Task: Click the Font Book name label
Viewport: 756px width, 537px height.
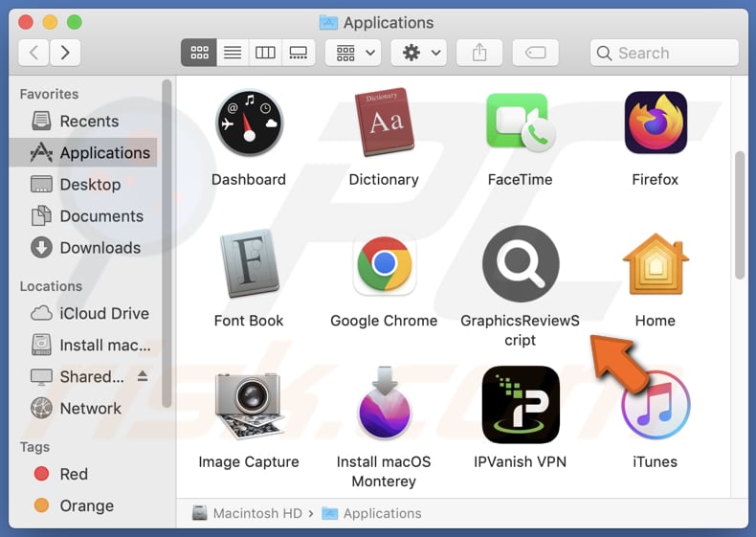Action: pos(249,321)
